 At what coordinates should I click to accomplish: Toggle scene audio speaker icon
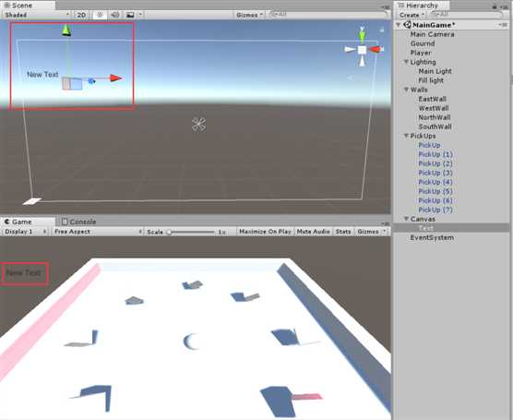[x=114, y=15]
